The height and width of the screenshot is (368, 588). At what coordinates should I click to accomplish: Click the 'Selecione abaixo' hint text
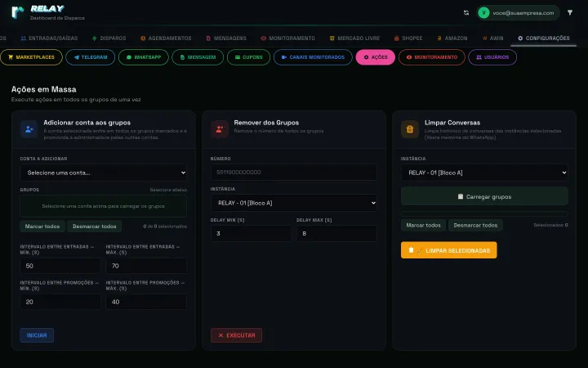pos(168,190)
